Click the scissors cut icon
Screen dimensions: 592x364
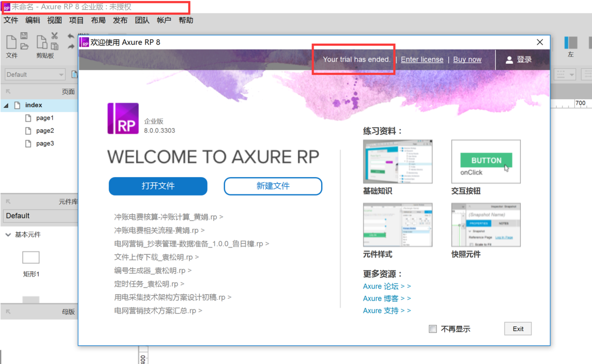(55, 36)
